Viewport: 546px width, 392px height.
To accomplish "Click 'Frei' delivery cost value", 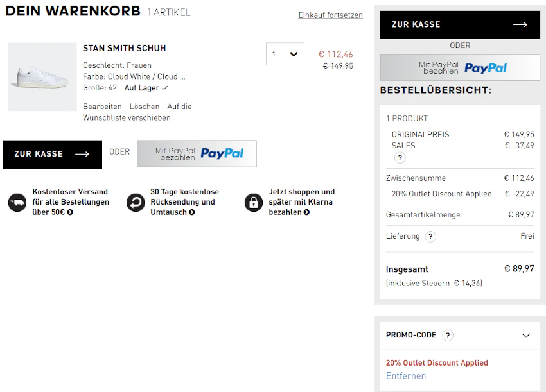I will tap(527, 236).
